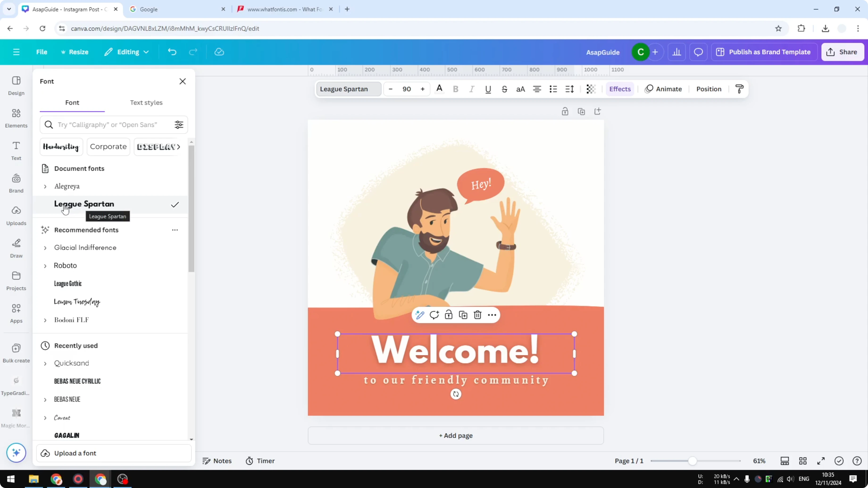The image size is (868, 488).
Task: Lock the selected text element
Action: click(448, 315)
